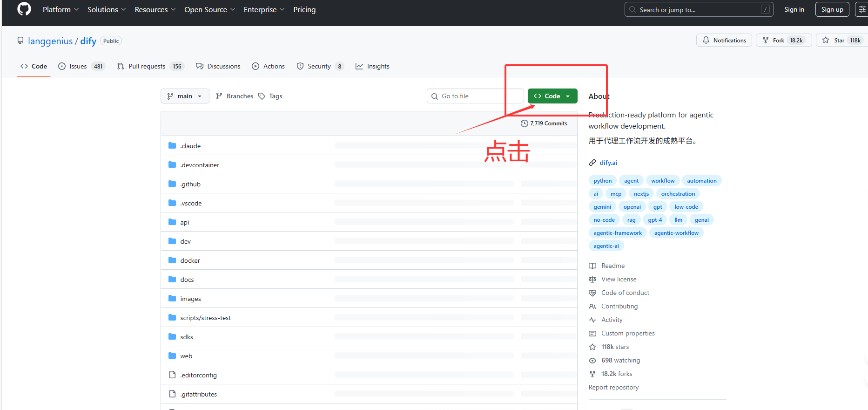Open the scripts/stress-test folder
Viewport: 868px width, 410px height.
click(206, 318)
